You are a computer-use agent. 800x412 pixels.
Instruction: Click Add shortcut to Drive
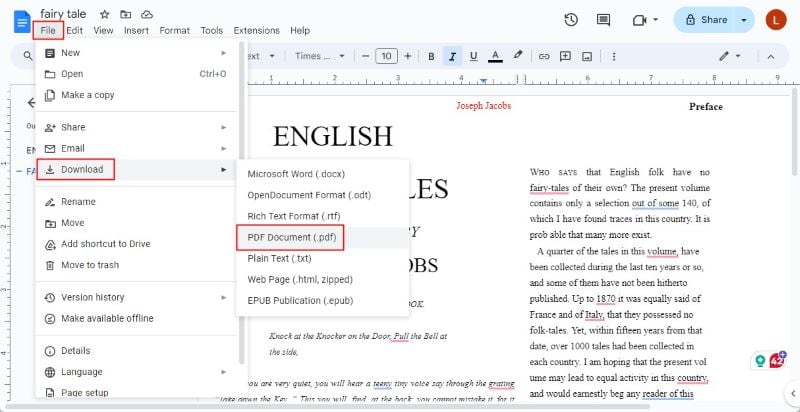[x=136, y=244]
